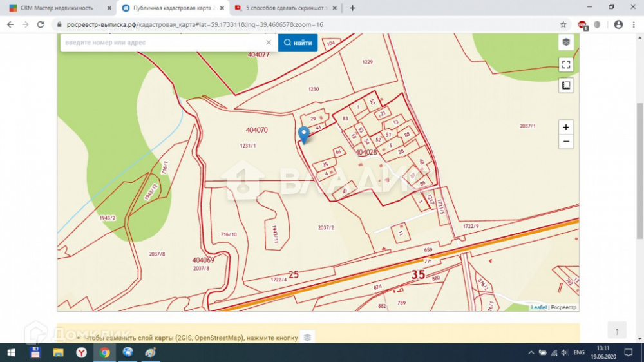
Task: Clear the search field with X
Action: coord(269,43)
